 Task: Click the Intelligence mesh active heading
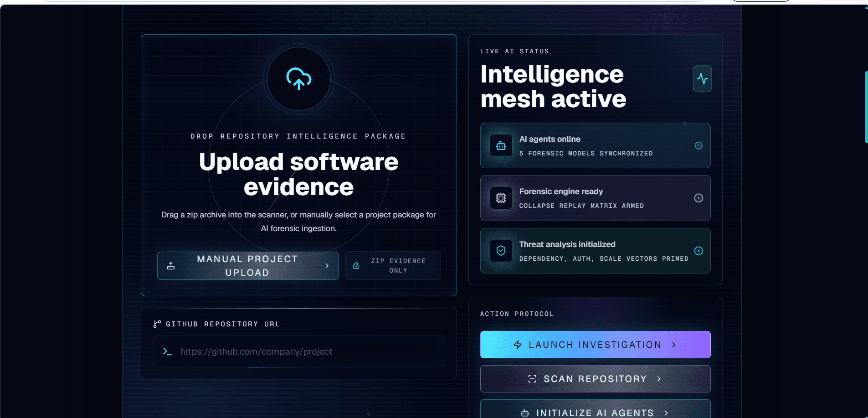pyautogui.click(x=553, y=87)
